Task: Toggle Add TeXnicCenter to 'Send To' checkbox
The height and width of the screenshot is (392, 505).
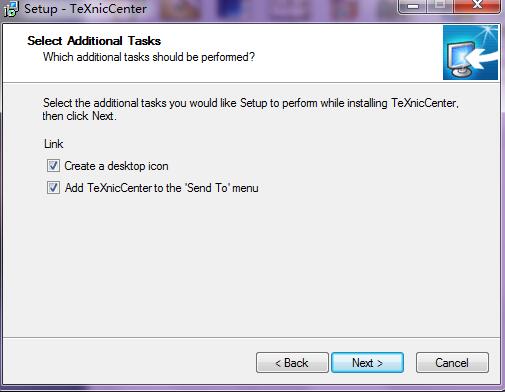Action: pyautogui.click(x=53, y=188)
